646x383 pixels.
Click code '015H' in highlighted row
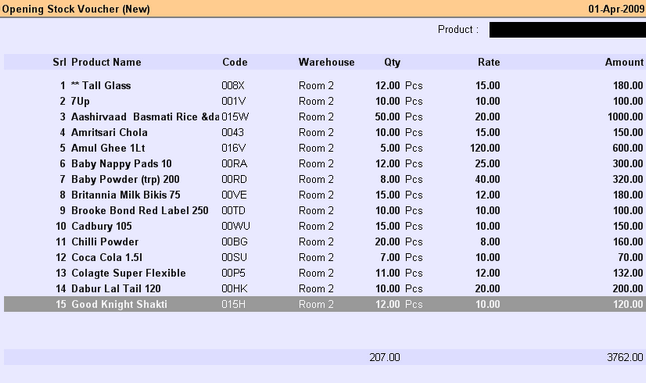coord(233,305)
